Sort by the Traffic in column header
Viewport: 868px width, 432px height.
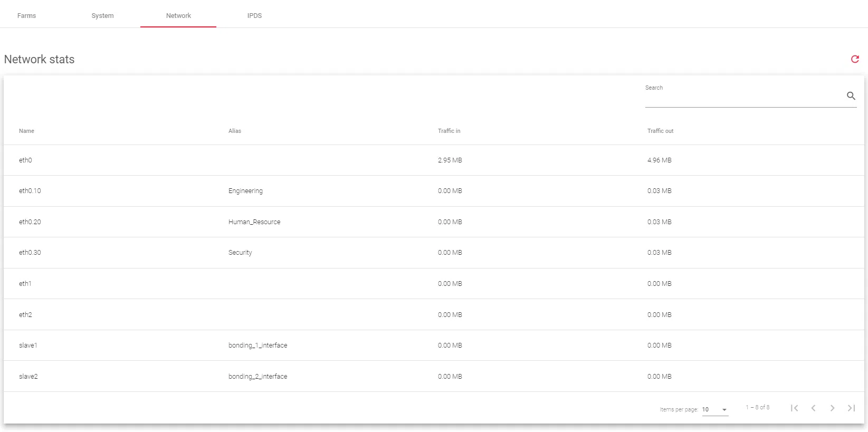[449, 131]
